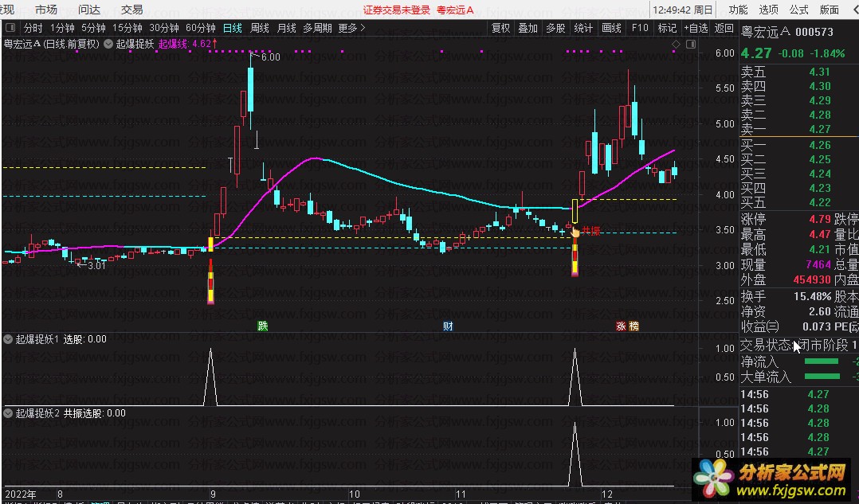The width and height of the screenshot is (859, 504).
Task: Click the 外盘 454930 value
Action: coord(812,279)
